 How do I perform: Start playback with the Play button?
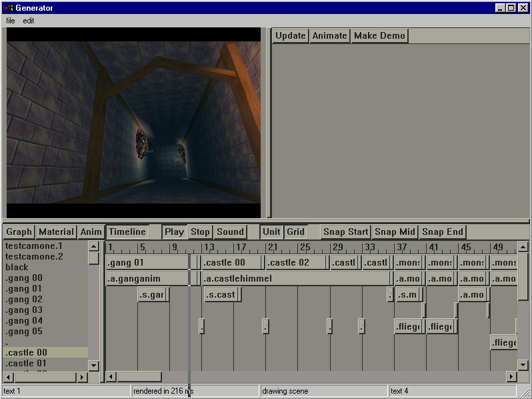click(174, 232)
